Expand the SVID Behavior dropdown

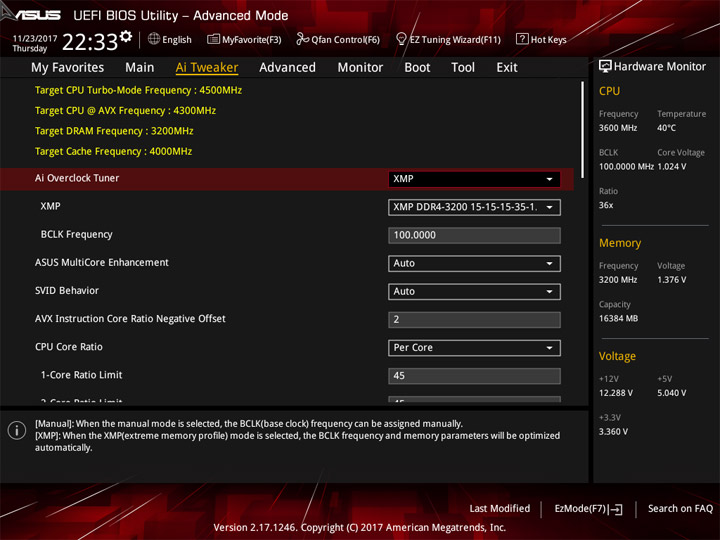474,292
